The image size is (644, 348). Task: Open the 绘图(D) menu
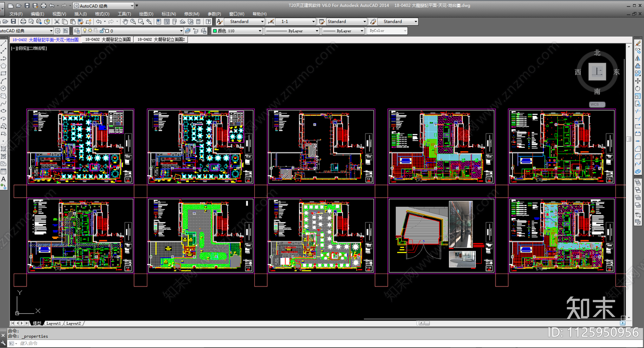pos(146,14)
